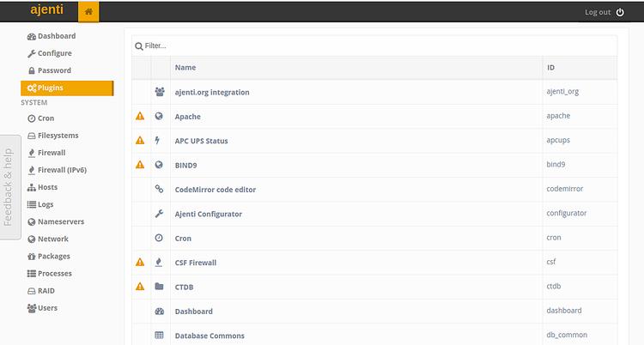The height and width of the screenshot is (345, 644).
Task: Select the Ajenti Configurator plugin name
Action: [x=209, y=214]
